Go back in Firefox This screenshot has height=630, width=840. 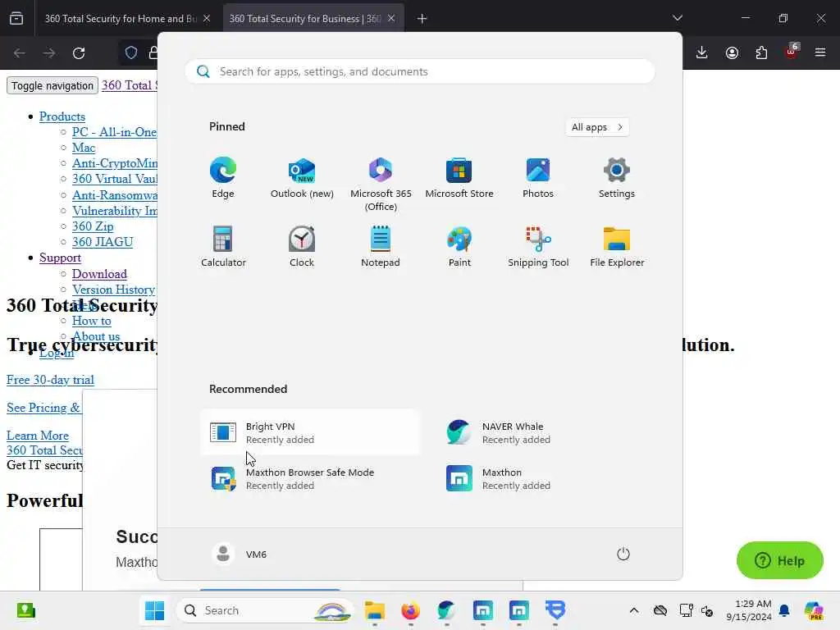pos(20,53)
